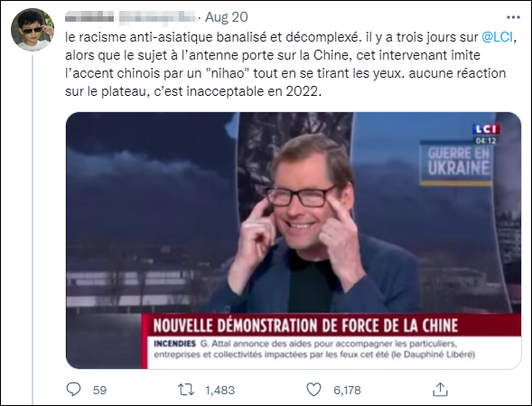Image resolution: width=532 pixels, height=406 pixels.
Task: Click the 6,178 likes count
Action: click(347, 390)
